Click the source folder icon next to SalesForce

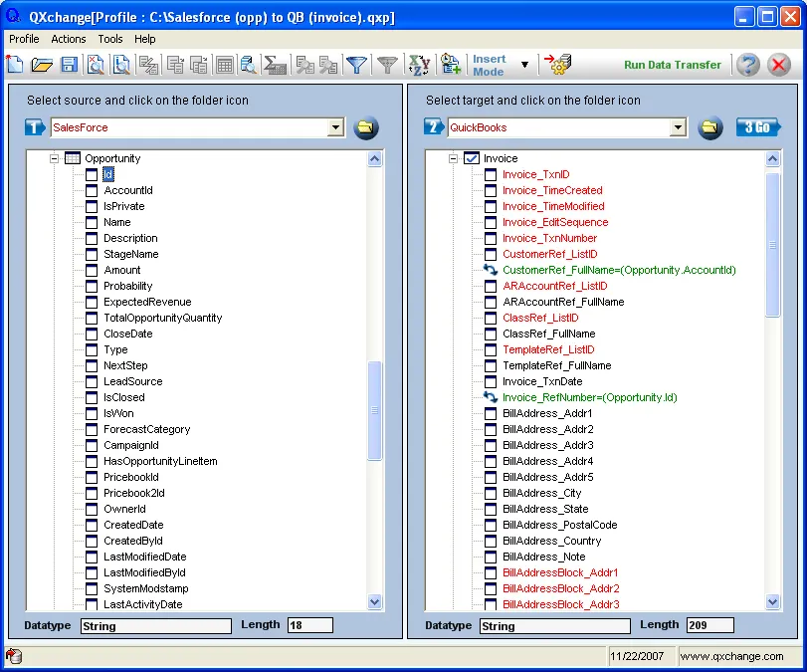[366, 127]
